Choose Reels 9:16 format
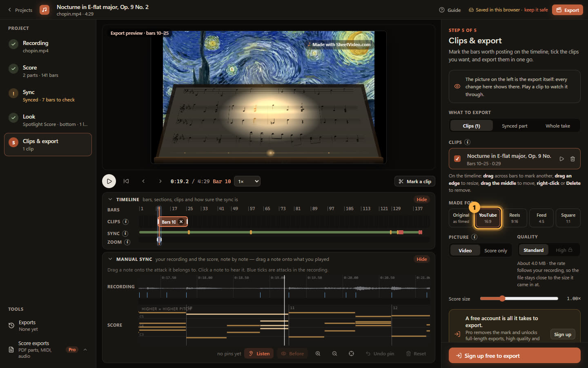This screenshot has height=368, width=588. point(514,218)
